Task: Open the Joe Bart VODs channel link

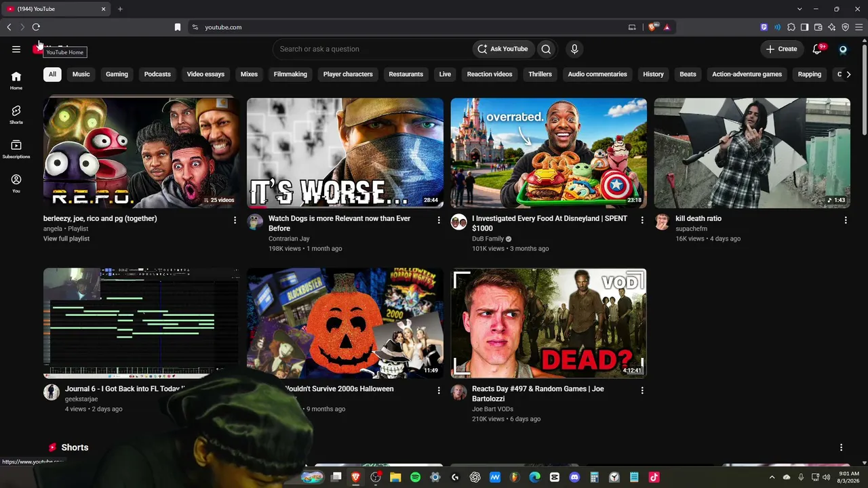Action: pyautogui.click(x=492, y=409)
